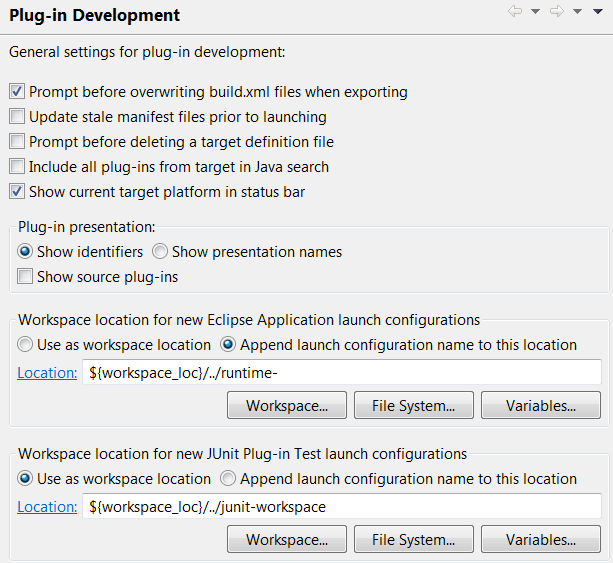The image size is (613, 563).
Task: Disable prompt before overwriting build.xml files
Action: pos(17,92)
